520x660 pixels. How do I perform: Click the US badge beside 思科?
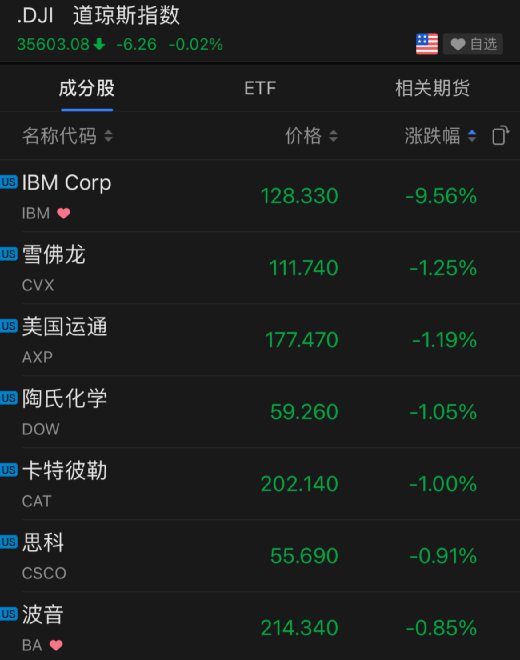(x=8, y=542)
